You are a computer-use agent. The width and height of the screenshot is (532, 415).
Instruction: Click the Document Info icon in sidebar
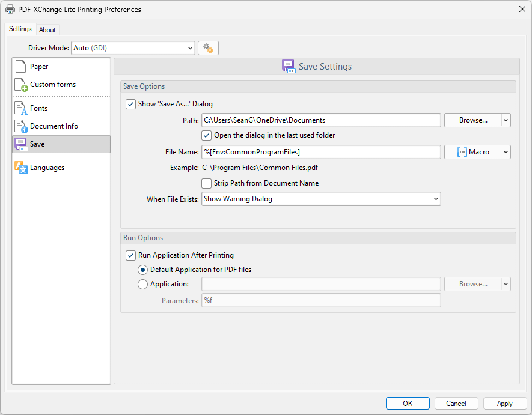tap(21, 126)
